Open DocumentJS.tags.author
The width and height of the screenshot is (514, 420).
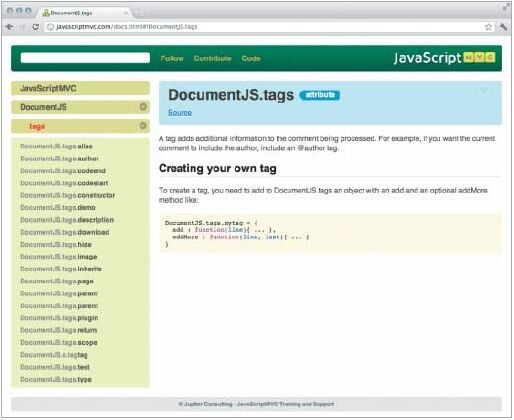click(60, 159)
